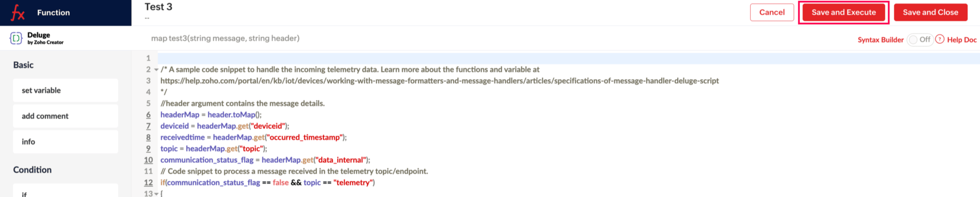The width and height of the screenshot is (980, 197).
Task: Click line number 10 in gutter
Action: coord(148,160)
